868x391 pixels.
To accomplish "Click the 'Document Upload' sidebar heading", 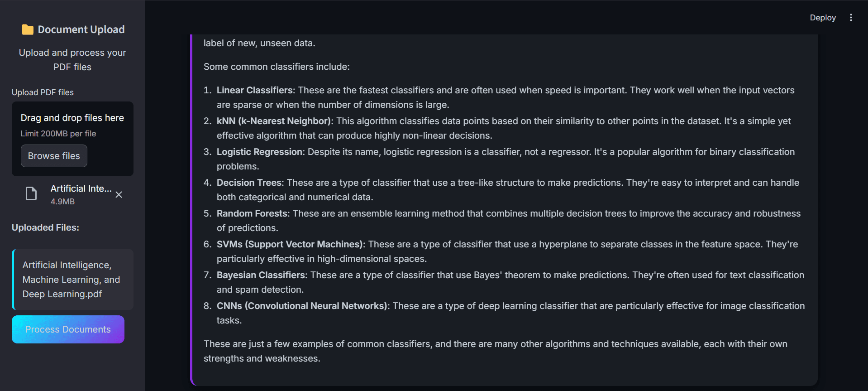I will [81, 29].
